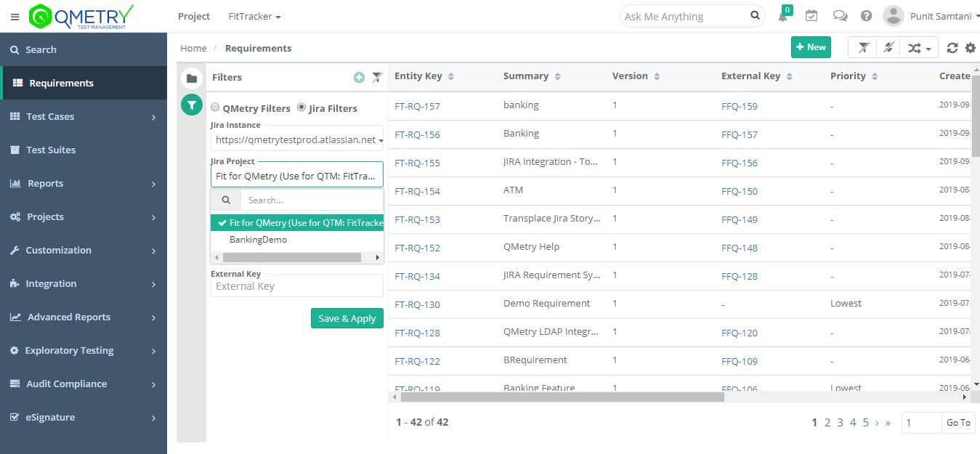The height and width of the screenshot is (454, 980).
Task: Open the folder view icon
Action: coord(191,78)
